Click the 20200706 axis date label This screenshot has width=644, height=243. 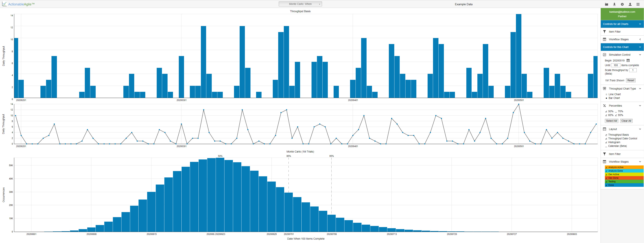click(x=332, y=234)
